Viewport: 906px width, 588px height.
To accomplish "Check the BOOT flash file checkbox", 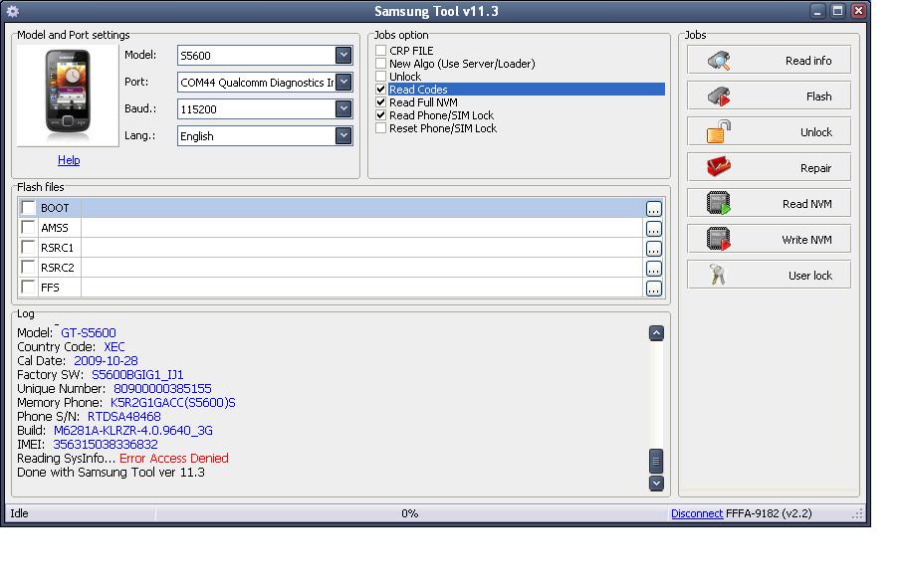I will coord(28,207).
